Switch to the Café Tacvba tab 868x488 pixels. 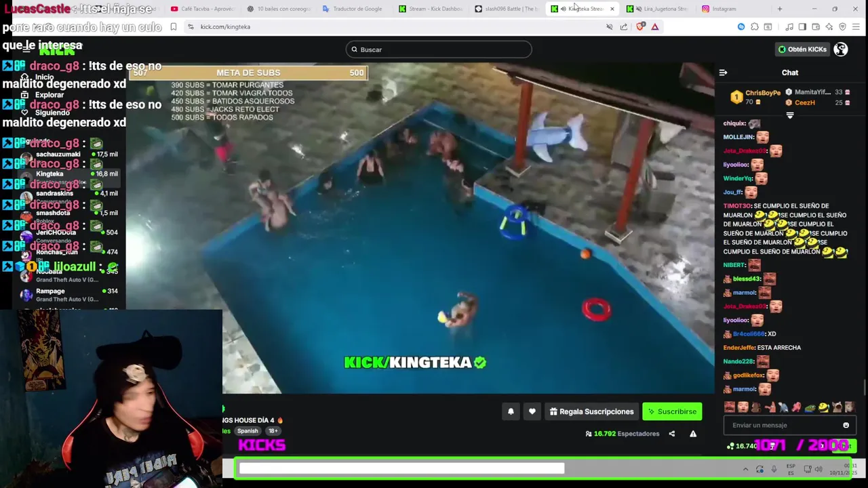[x=205, y=9]
